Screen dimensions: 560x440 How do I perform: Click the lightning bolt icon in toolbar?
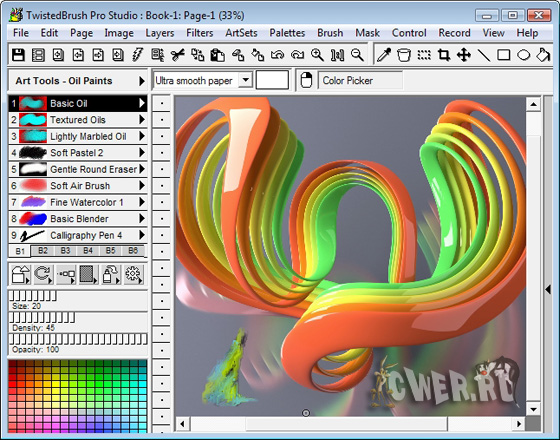point(138,55)
